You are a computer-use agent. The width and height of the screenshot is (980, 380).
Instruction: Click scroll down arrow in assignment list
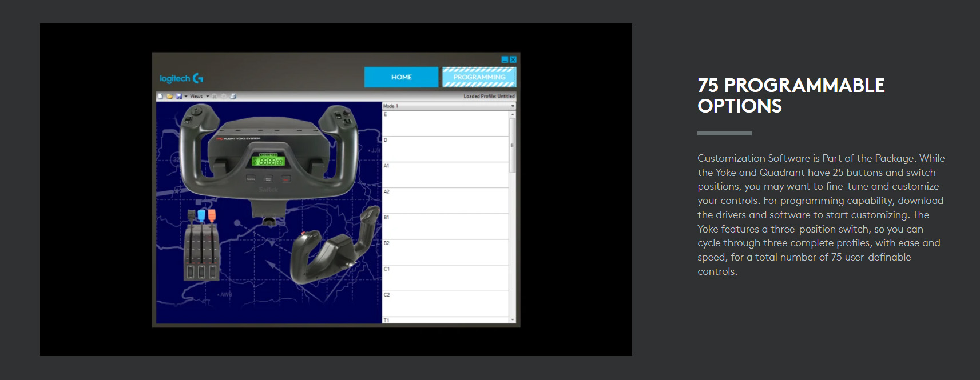pyautogui.click(x=512, y=319)
